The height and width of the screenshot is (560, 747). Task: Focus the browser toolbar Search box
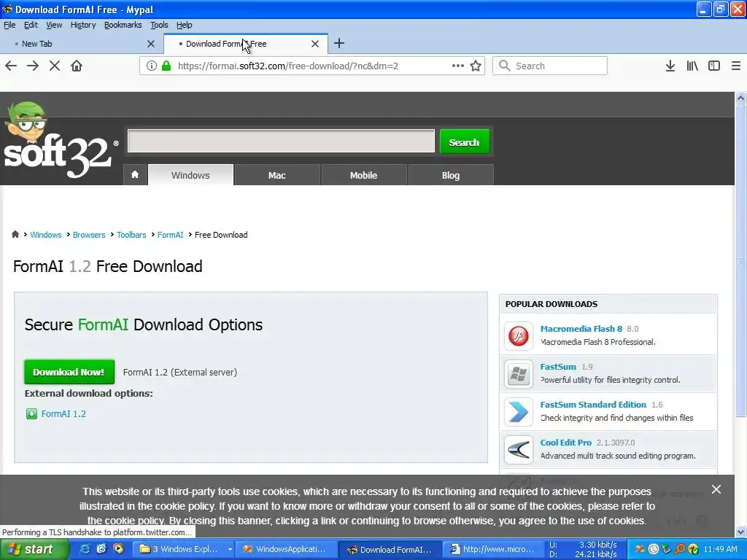[x=550, y=66]
